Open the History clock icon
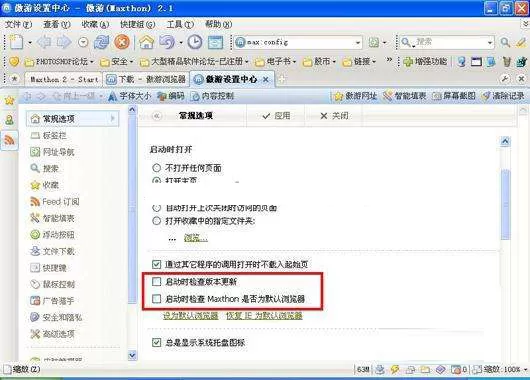The image size is (530, 380). (x=195, y=42)
